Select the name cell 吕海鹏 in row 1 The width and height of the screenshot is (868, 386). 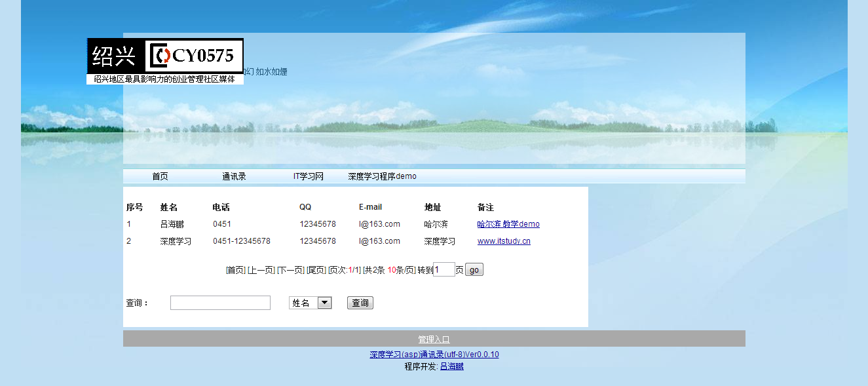pos(172,224)
